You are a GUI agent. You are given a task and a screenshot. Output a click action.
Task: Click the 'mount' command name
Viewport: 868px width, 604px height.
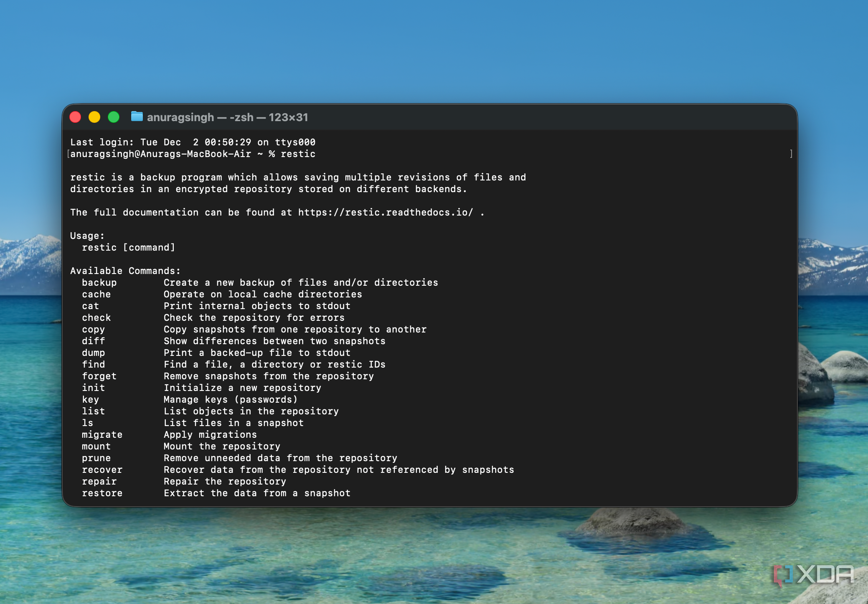[96, 447]
